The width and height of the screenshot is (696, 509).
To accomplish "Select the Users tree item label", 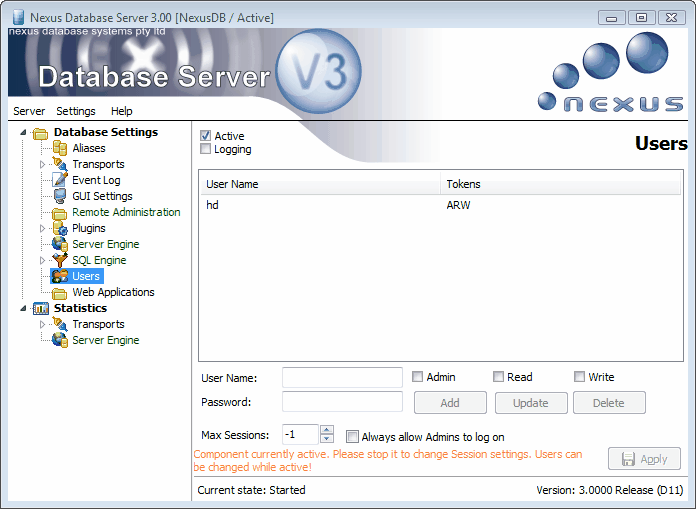I will tap(86, 276).
